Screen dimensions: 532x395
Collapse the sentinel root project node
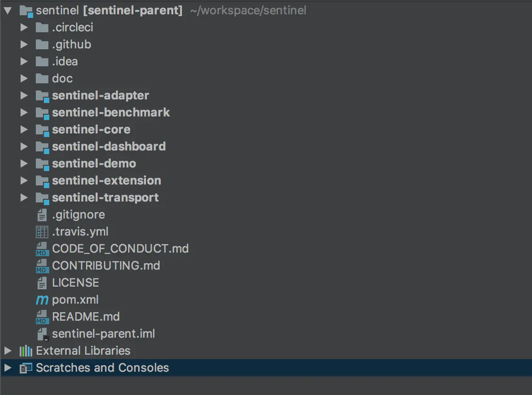[8, 10]
